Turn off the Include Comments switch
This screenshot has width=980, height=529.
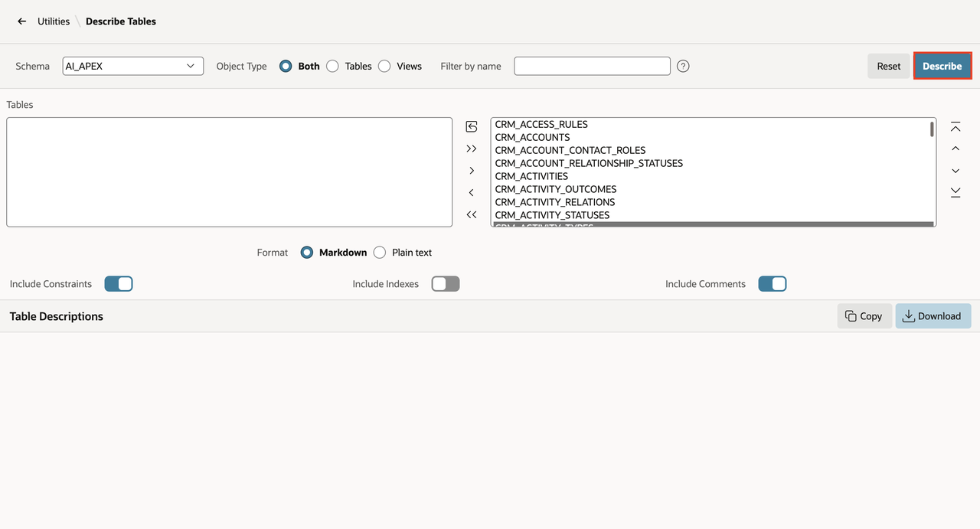pyautogui.click(x=773, y=284)
